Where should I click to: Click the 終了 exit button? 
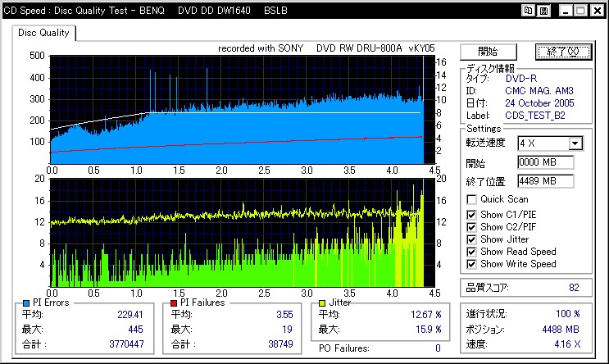(563, 52)
